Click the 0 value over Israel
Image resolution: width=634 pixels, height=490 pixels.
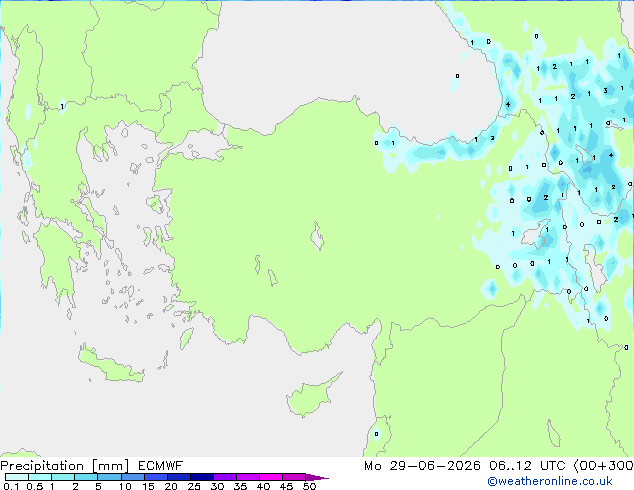tap(376, 434)
